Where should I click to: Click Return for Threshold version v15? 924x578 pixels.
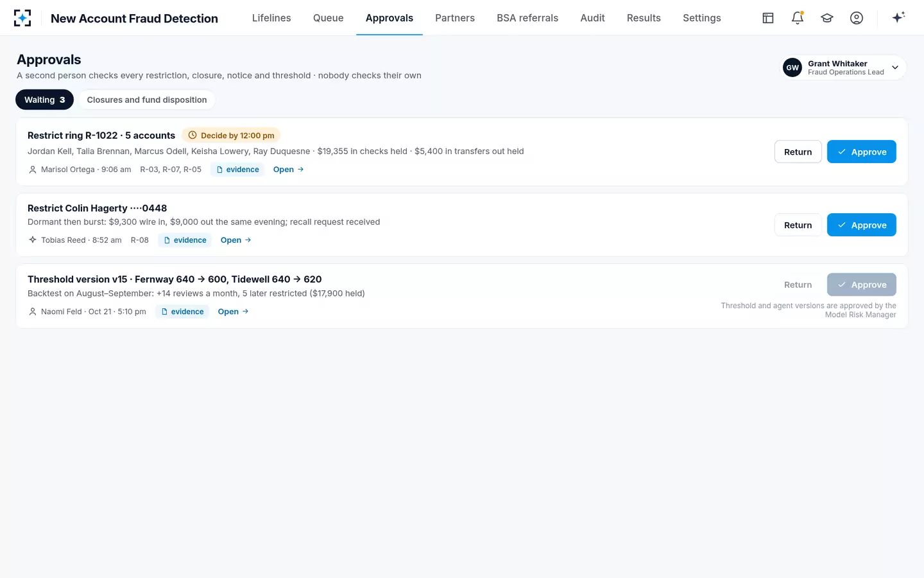tap(798, 285)
